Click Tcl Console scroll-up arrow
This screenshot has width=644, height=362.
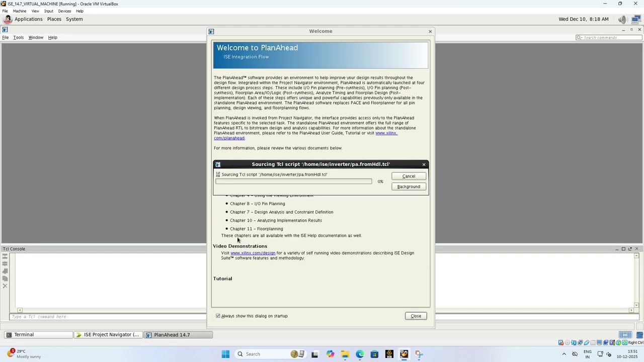[x=637, y=256]
